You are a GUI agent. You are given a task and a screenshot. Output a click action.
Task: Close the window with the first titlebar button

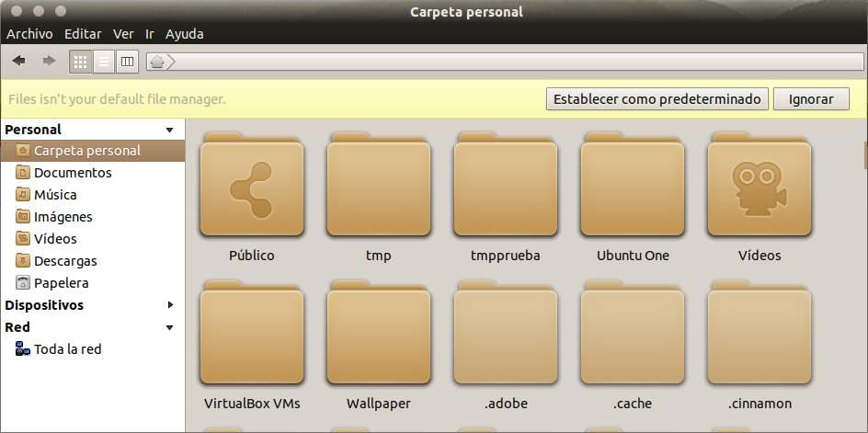17,11
